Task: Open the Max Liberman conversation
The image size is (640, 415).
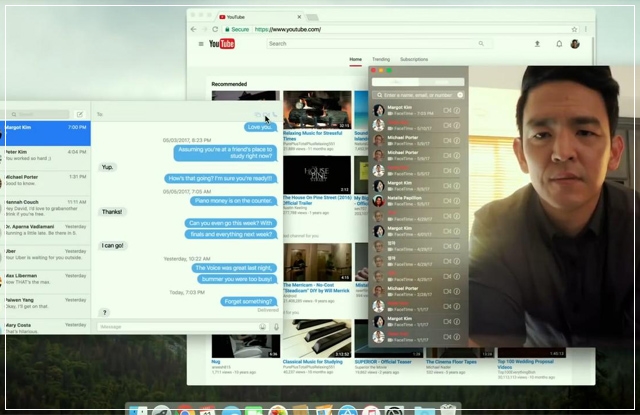Action: coord(45,282)
